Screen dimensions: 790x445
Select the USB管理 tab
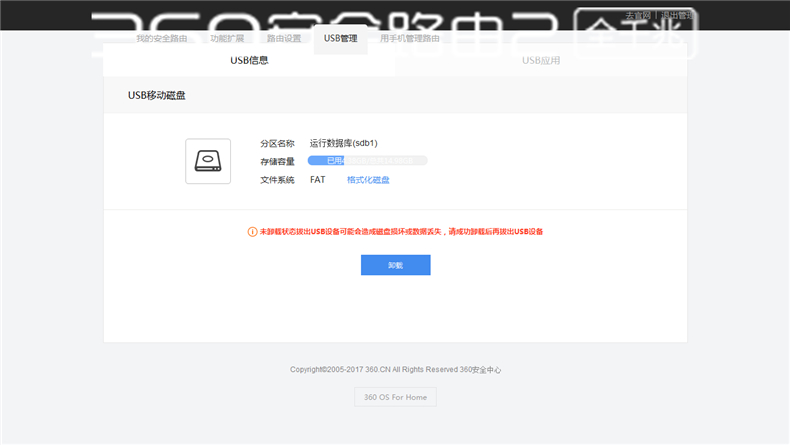(340, 38)
